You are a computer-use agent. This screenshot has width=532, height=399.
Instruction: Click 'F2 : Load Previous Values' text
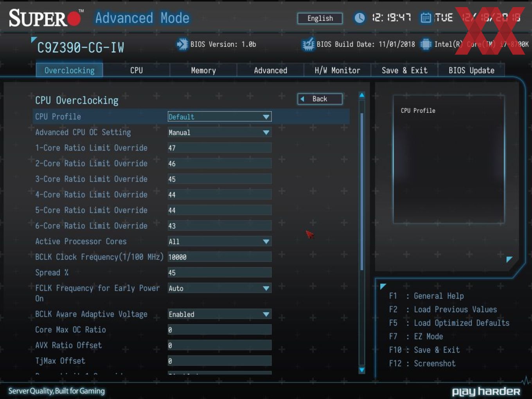tap(443, 309)
